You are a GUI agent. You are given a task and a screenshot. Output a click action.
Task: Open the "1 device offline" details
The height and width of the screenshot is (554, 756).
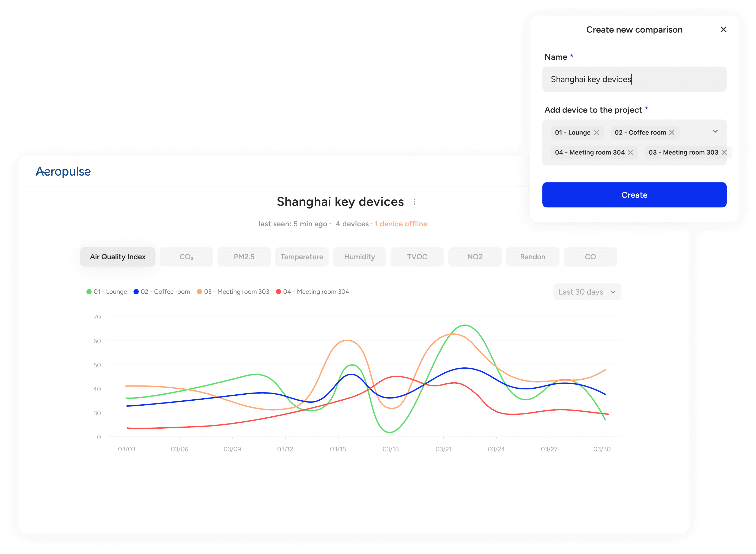(401, 224)
